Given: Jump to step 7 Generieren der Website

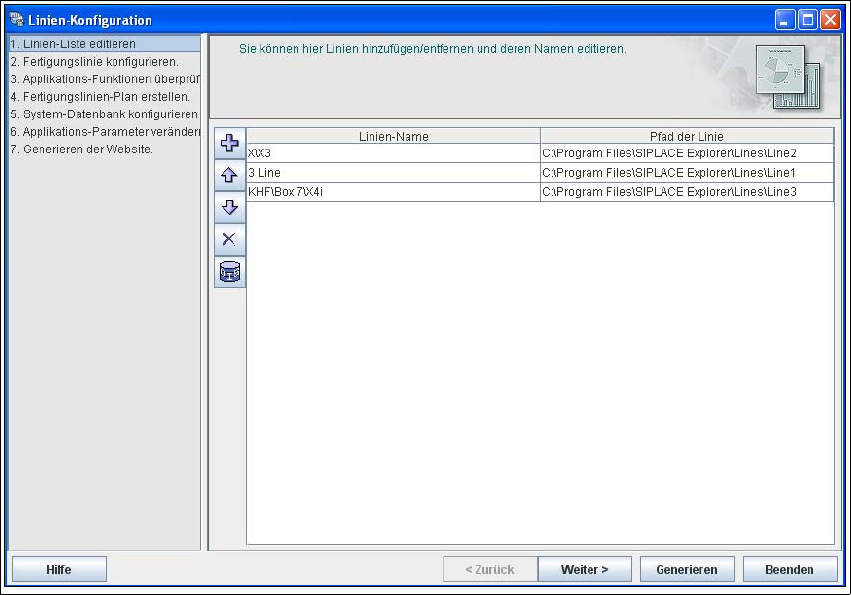Looking at the screenshot, I should click(104, 149).
